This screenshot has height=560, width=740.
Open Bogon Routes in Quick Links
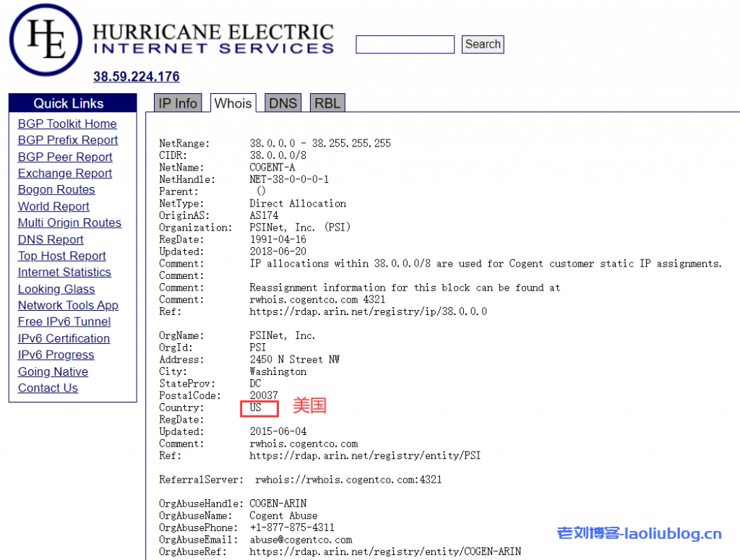tap(56, 189)
